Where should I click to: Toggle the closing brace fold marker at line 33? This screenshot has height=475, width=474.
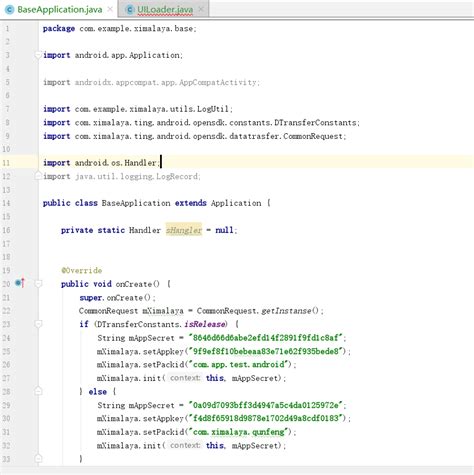click(38, 458)
